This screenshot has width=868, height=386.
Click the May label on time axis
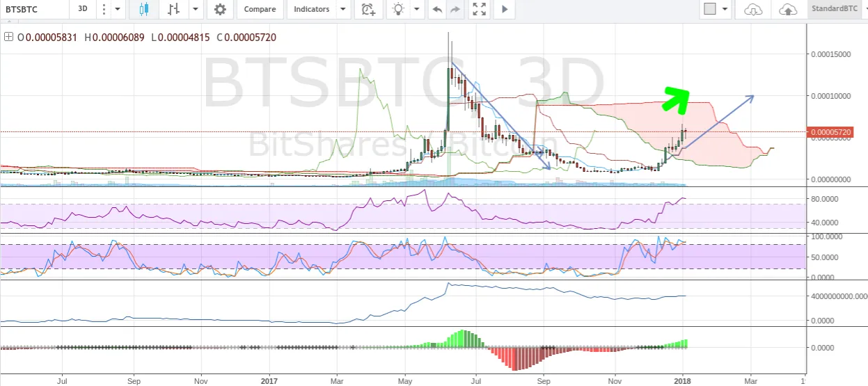click(x=407, y=382)
